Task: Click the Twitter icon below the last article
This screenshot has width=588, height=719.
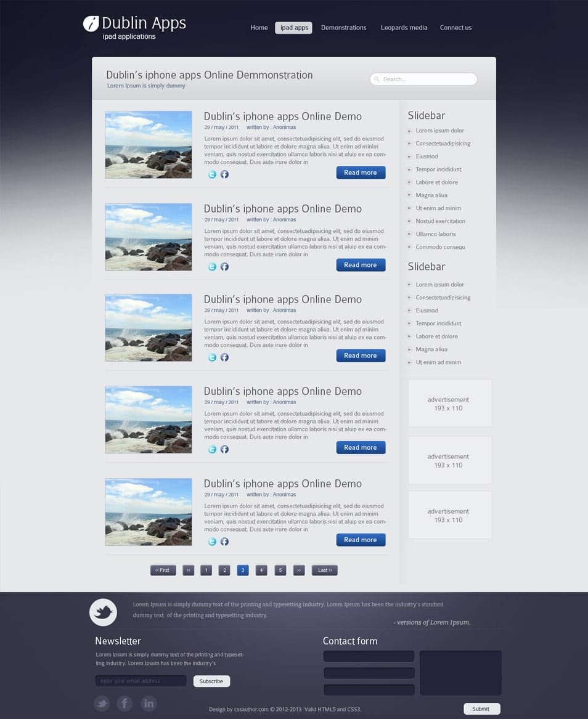Action: click(x=212, y=542)
